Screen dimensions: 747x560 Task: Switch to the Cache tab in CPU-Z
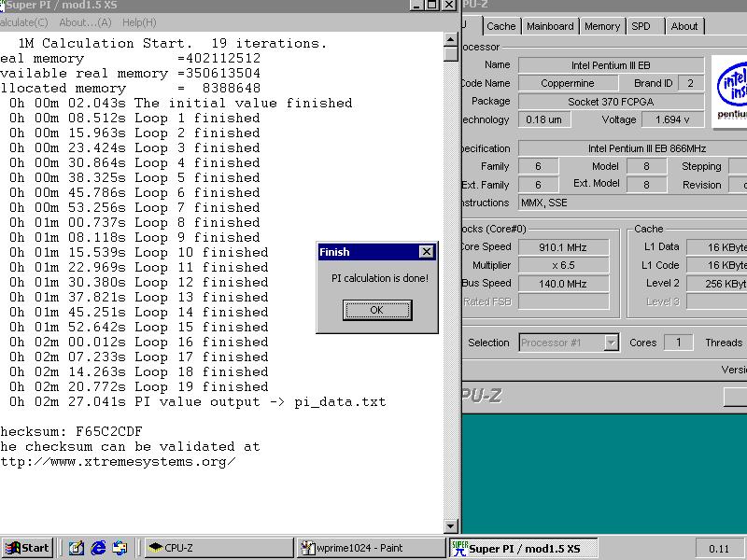[501, 26]
